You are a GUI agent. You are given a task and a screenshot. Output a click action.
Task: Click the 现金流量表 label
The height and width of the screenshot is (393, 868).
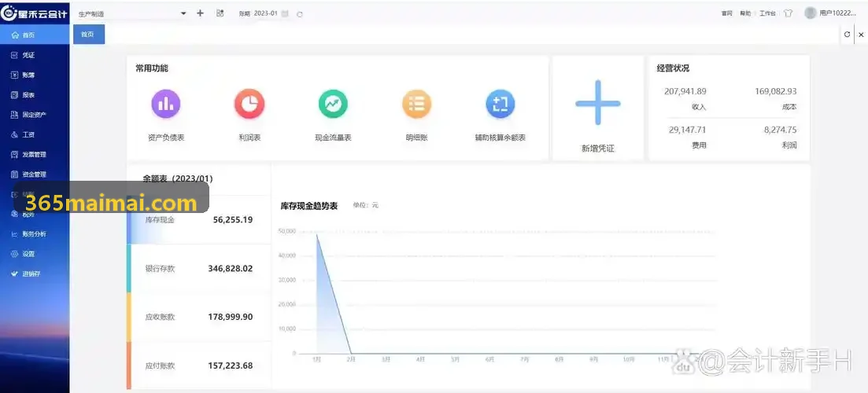click(x=333, y=138)
